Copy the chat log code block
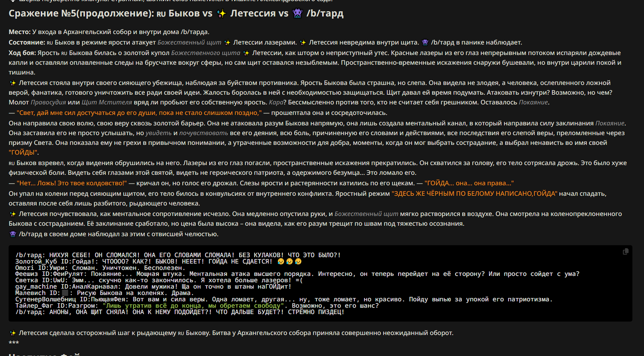 [625, 252]
